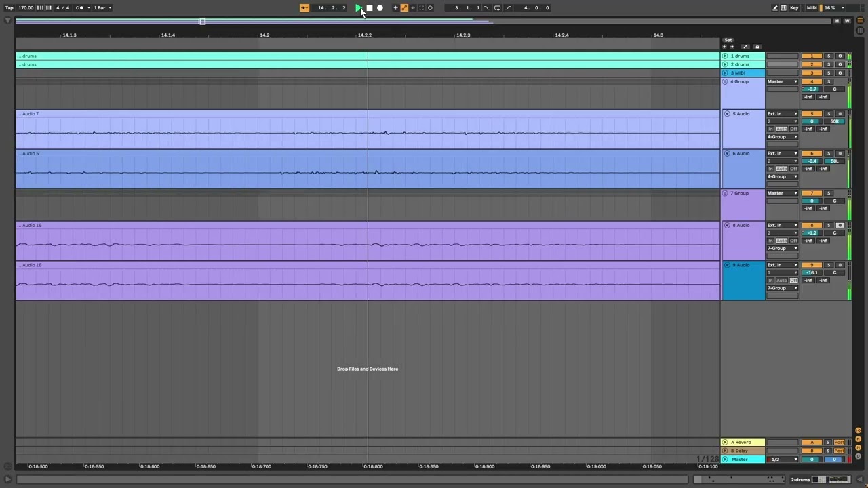
Task: Open 5 Audio Ext. In input dropdown
Action: 783,114
